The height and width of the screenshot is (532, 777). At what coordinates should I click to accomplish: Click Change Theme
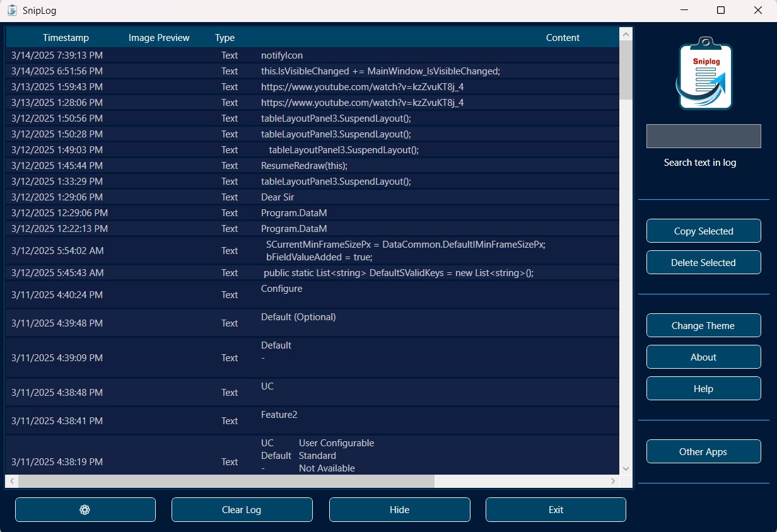[x=703, y=325]
